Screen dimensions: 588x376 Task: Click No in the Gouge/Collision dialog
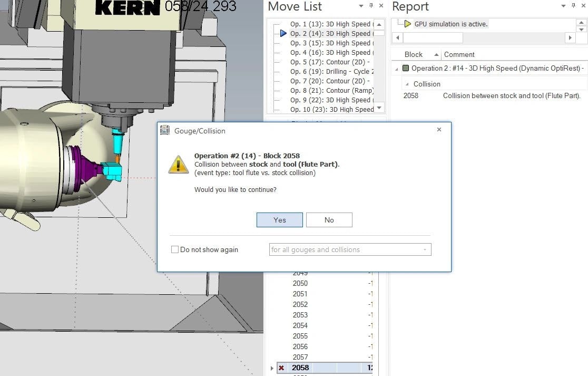coord(329,220)
